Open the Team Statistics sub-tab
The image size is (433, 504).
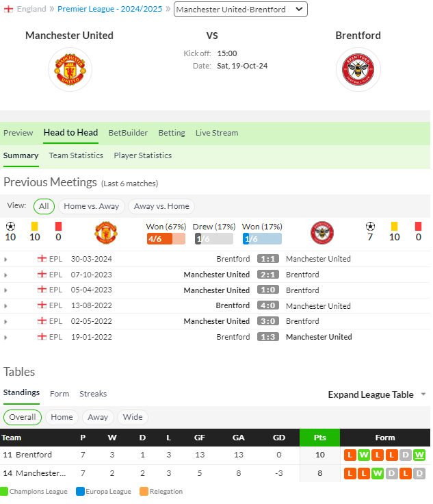(x=76, y=155)
